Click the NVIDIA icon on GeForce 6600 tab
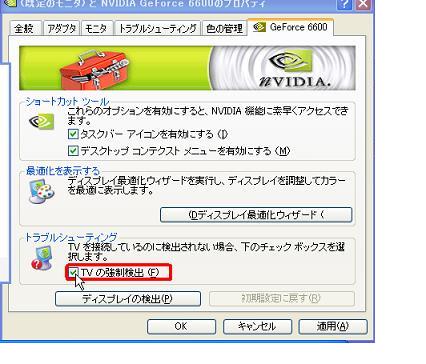The width and height of the screenshot is (426, 364). pos(259,27)
